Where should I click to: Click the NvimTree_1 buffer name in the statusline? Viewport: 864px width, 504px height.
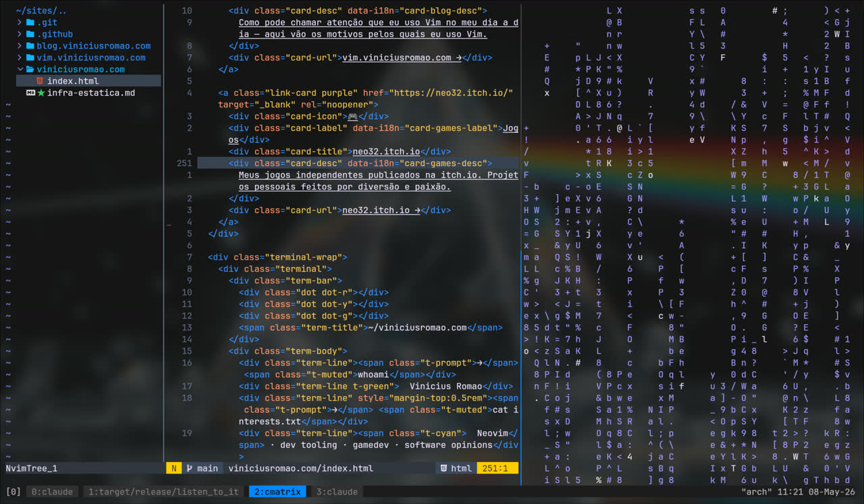click(31, 468)
